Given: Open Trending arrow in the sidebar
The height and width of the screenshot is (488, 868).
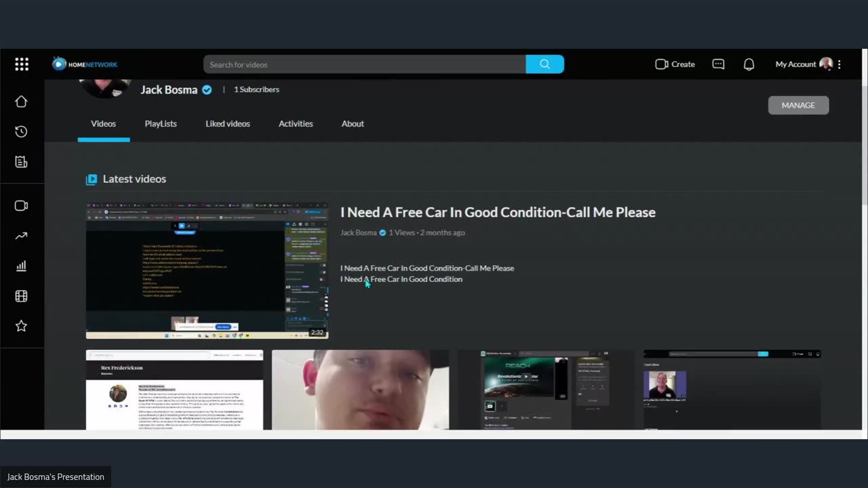Looking at the screenshot, I should [21, 236].
